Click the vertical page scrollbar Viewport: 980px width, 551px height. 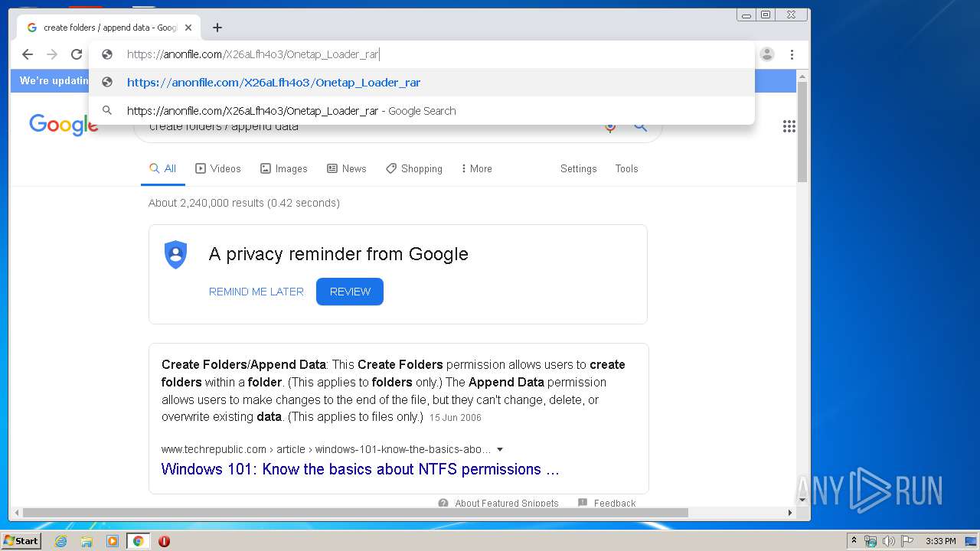[x=802, y=132]
